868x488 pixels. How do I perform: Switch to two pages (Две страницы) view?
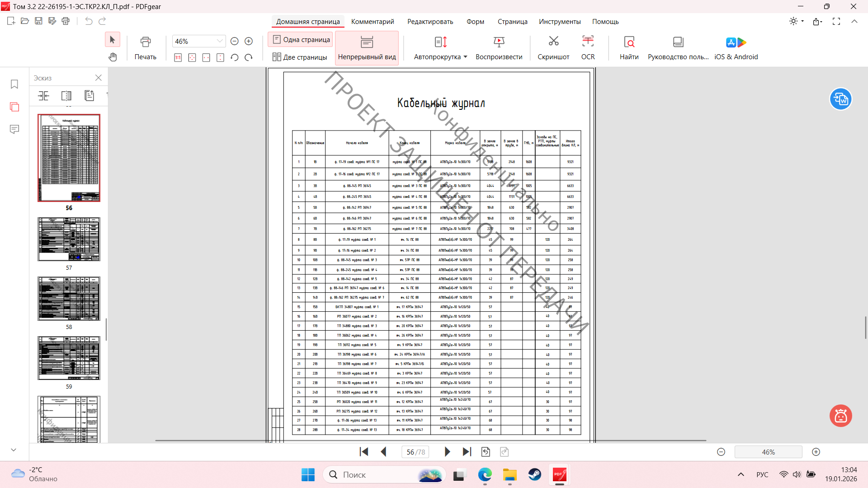coord(300,57)
